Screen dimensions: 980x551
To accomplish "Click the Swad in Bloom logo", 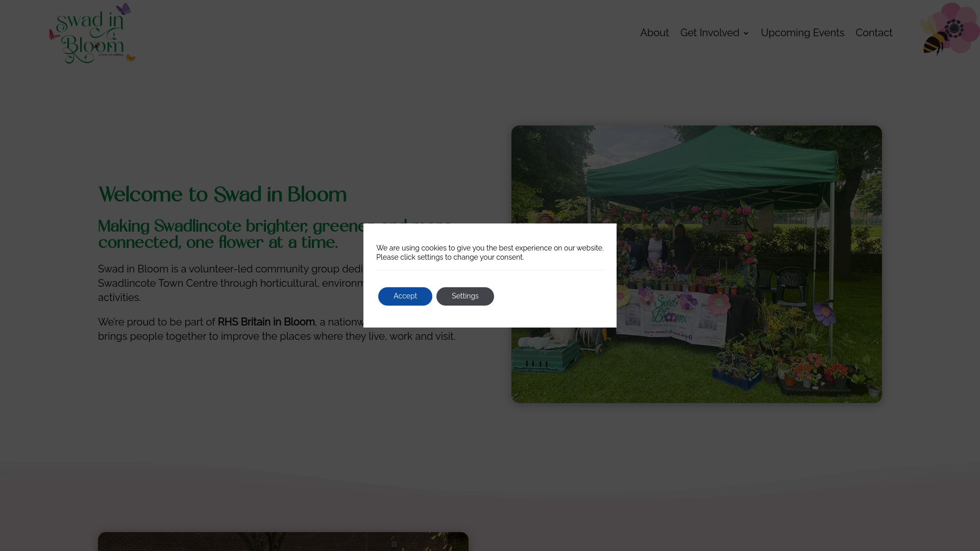I will click(92, 33).
